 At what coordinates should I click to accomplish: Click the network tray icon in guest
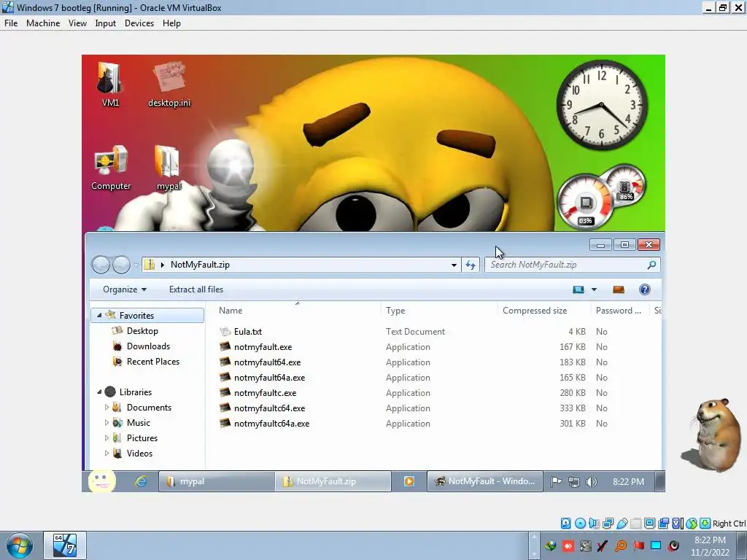(574, 482)
